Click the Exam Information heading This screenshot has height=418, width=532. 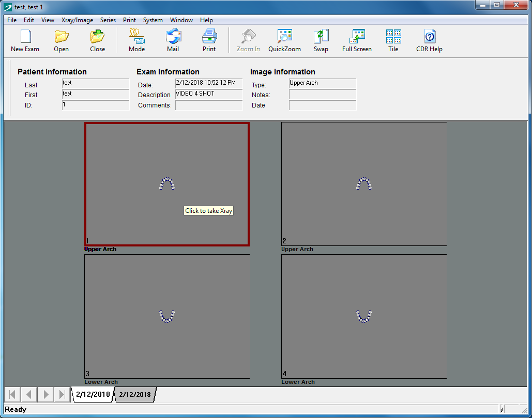168,72
